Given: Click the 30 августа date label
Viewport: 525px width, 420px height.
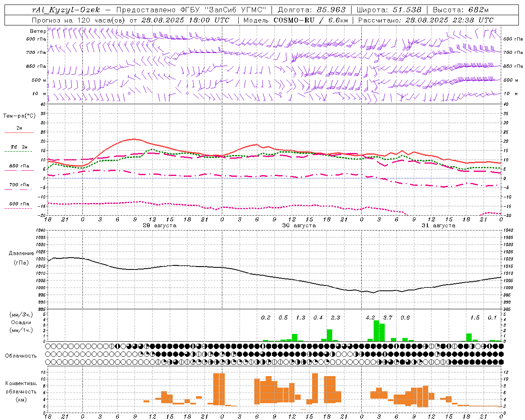Looking at the screenshot, I should [299, 226].
